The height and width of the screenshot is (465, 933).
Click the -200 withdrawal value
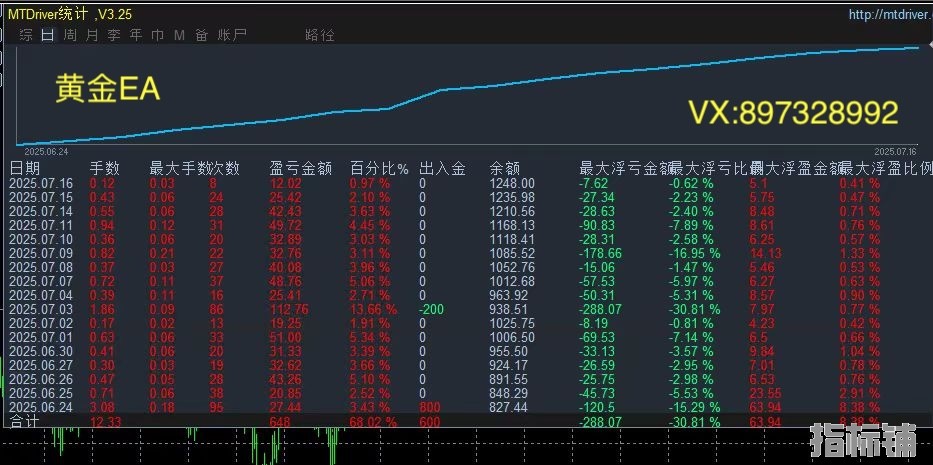pyautogui.click(x=431, y=309)
